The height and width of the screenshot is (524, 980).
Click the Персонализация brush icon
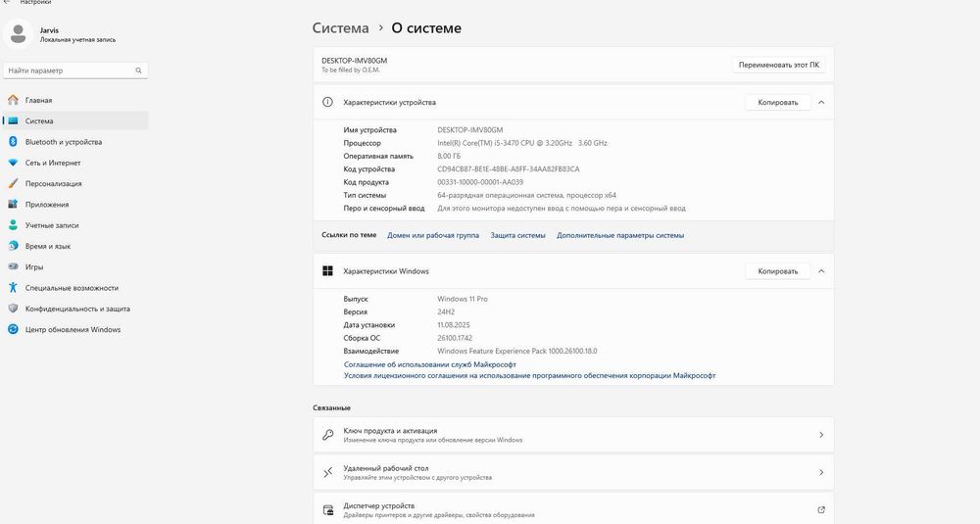pyautogui.click(x=13, y=183)
